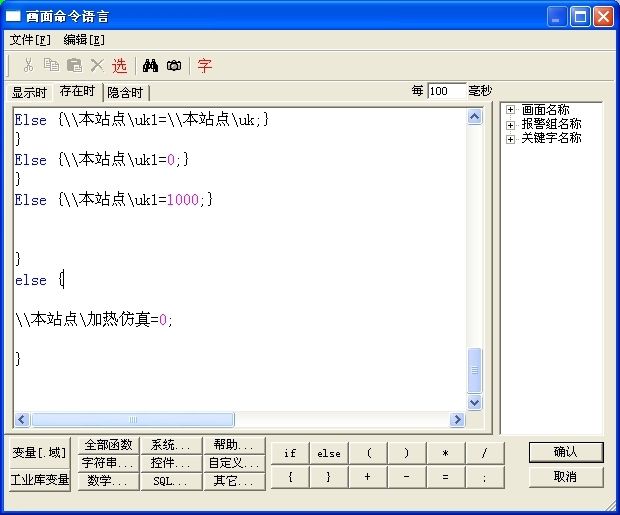
Task: Insert the if keyword button
Action: point(290,453)
